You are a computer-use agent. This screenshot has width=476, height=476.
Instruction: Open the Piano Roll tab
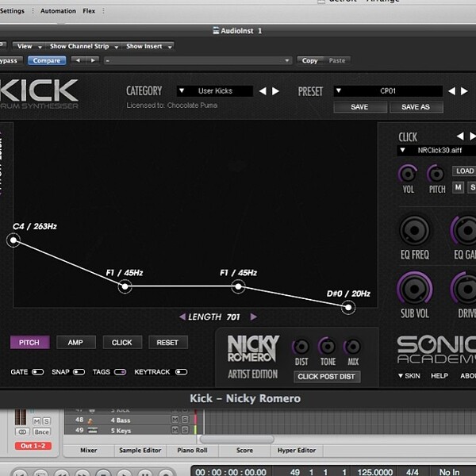pos(192,450)
